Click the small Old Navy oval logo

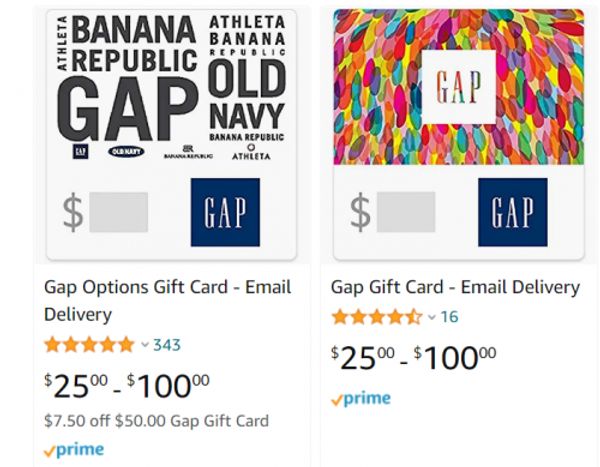(x=126, y=152)
